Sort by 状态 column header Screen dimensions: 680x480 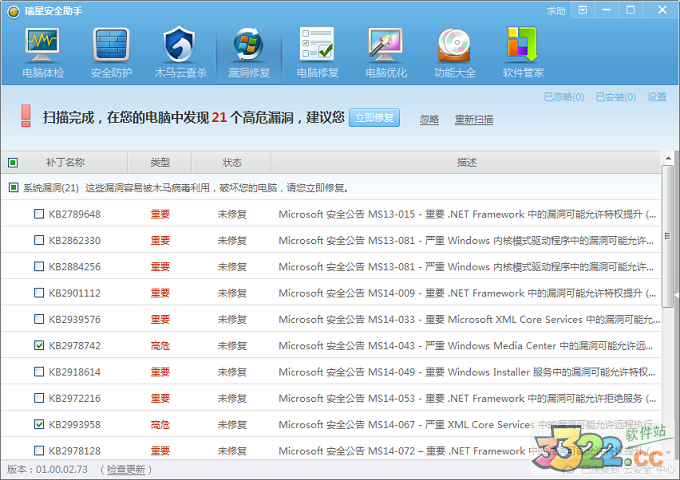[x=232, y=163]
